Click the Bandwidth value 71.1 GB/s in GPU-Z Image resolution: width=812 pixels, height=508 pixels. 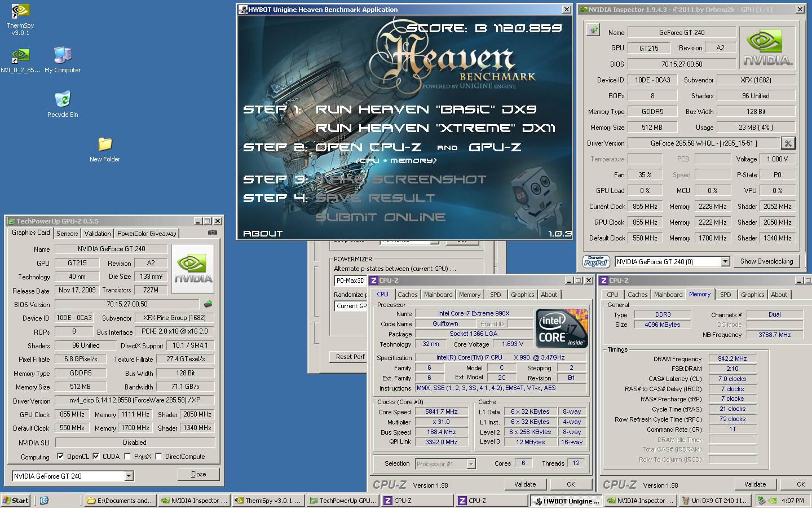tap(185, 387)
